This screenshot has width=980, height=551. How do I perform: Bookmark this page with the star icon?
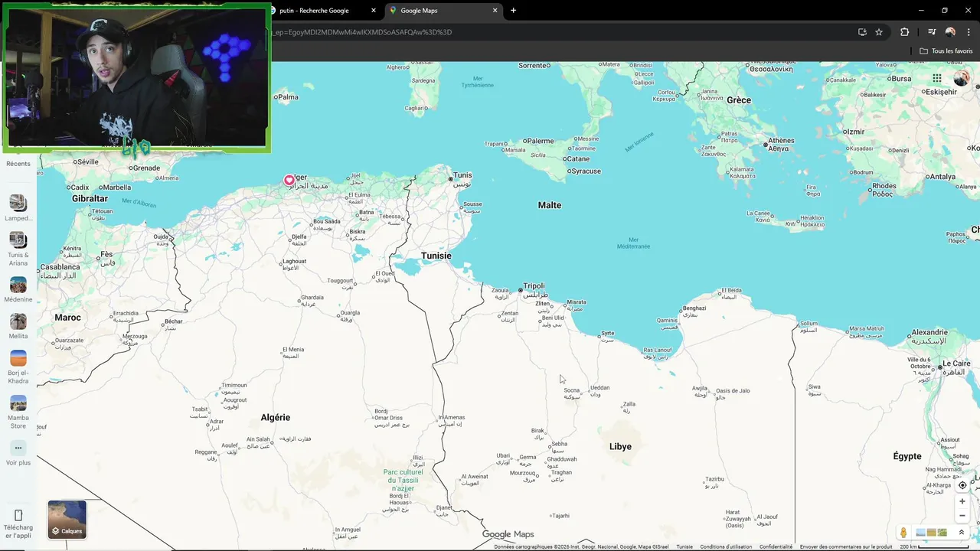point(879,32)
